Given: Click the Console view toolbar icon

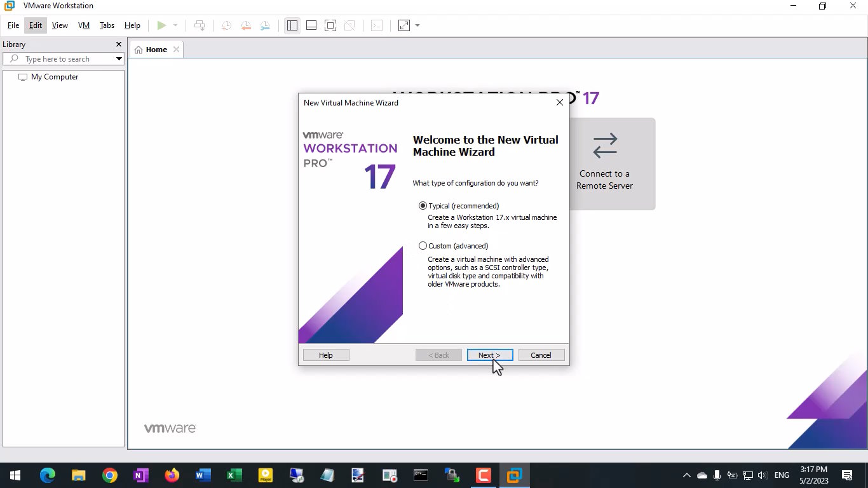Looking at the screenshot, I should pyautogui.click(x=377, y=25).
